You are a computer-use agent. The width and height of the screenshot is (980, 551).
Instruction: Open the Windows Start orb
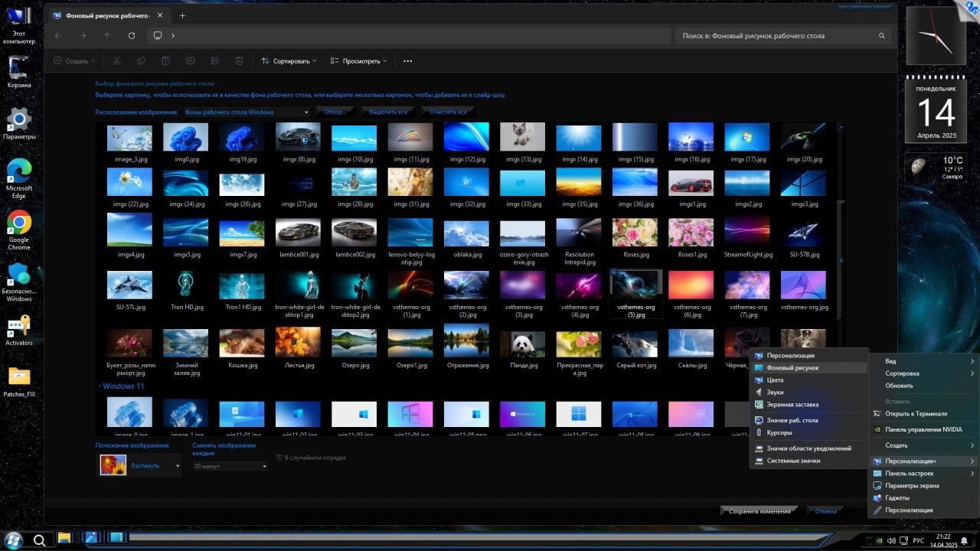point(13,539)
